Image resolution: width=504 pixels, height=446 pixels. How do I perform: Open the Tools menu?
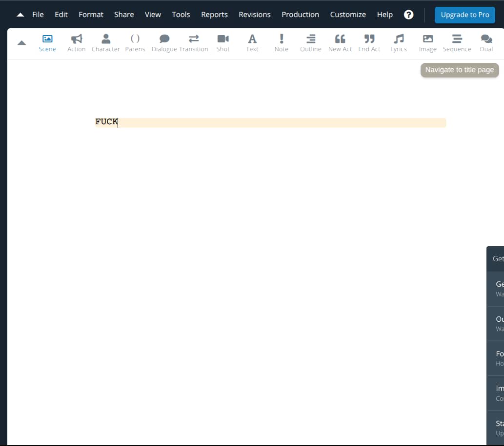(181, 15)
